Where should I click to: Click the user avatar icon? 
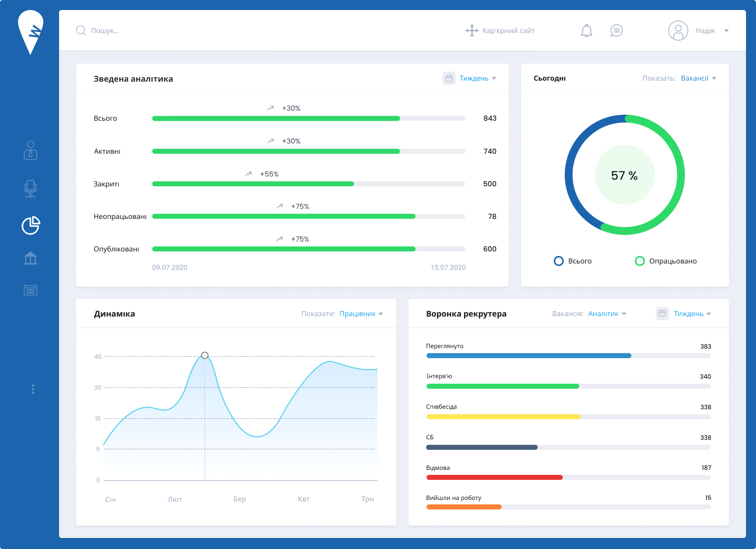(678, 31)
